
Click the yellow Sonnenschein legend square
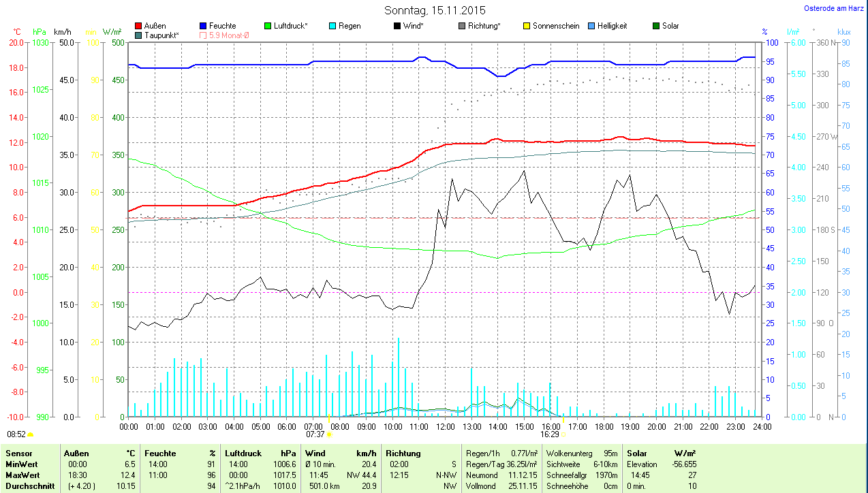click(x=526, y=26)
